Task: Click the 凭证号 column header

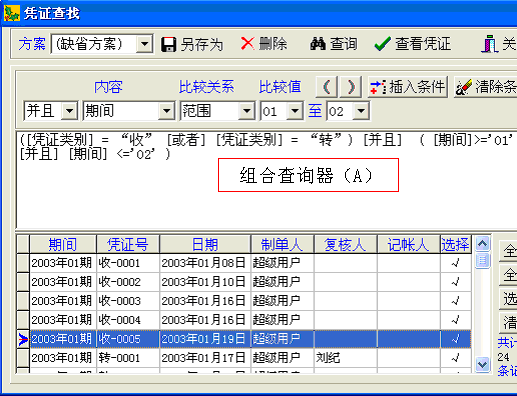Action: (128, 244)
